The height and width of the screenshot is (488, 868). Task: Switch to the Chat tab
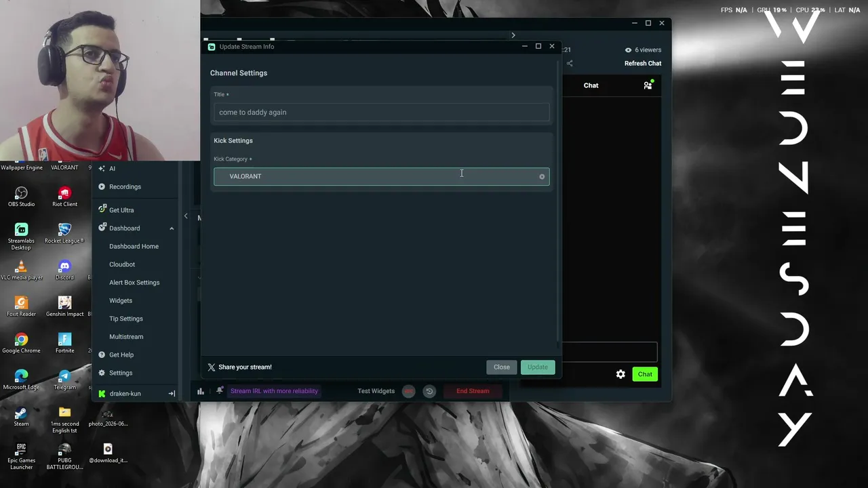pos(591,85)
